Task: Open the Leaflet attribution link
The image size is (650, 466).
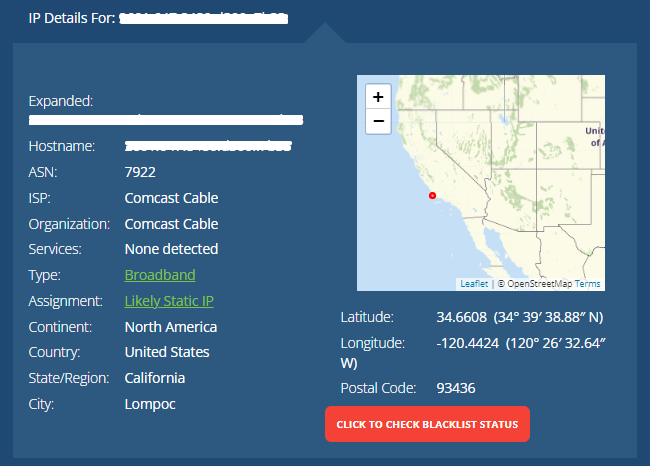Action: click(474, 284)
